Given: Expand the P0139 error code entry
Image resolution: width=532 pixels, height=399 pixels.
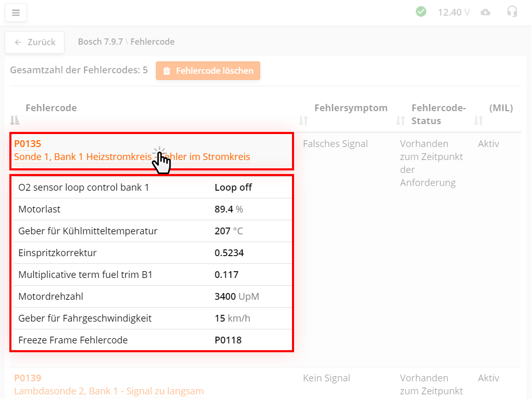Looking at the screenshot, I should (28, 378).
